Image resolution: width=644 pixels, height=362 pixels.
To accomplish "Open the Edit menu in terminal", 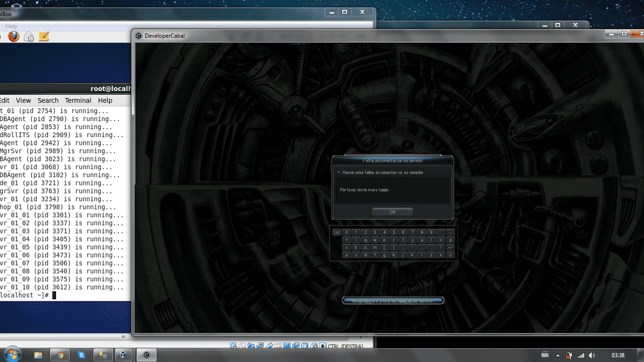I will (x=5, y=100).
